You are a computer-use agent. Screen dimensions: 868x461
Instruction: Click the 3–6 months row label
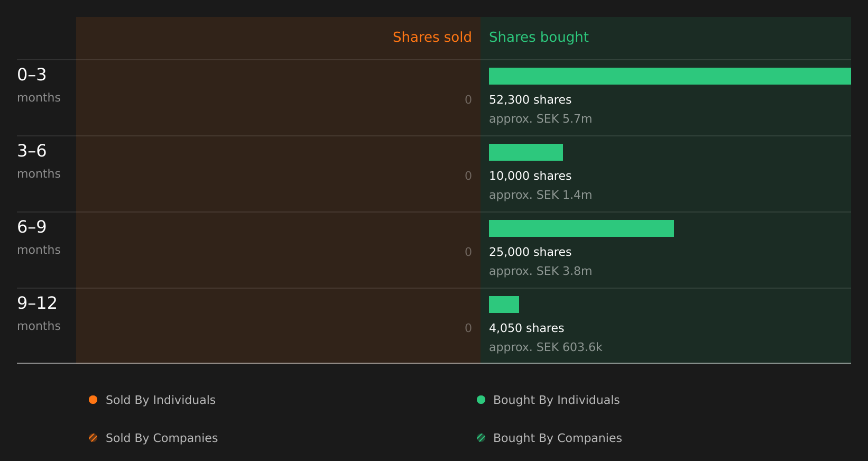[x=39, y=161]
